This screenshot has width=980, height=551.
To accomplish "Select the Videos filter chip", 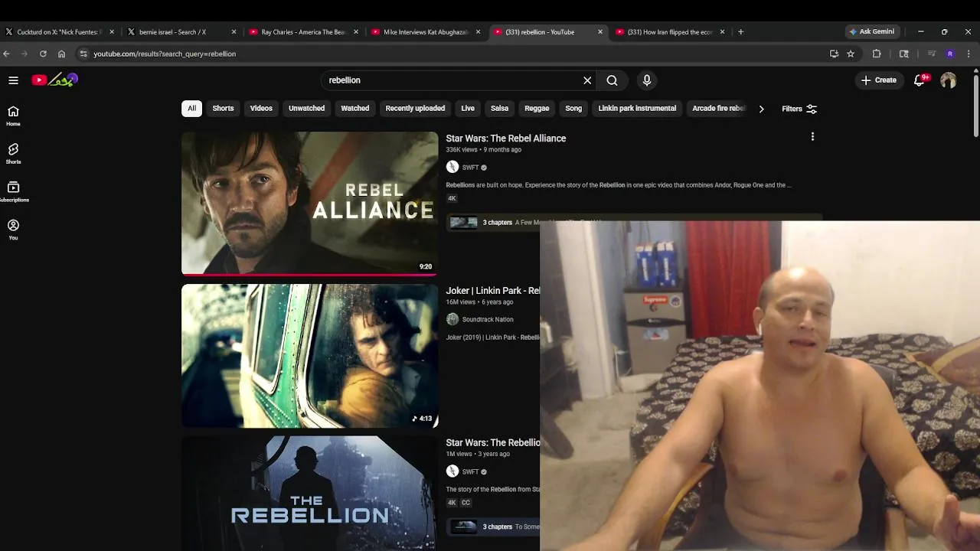I will pos(261,109).
